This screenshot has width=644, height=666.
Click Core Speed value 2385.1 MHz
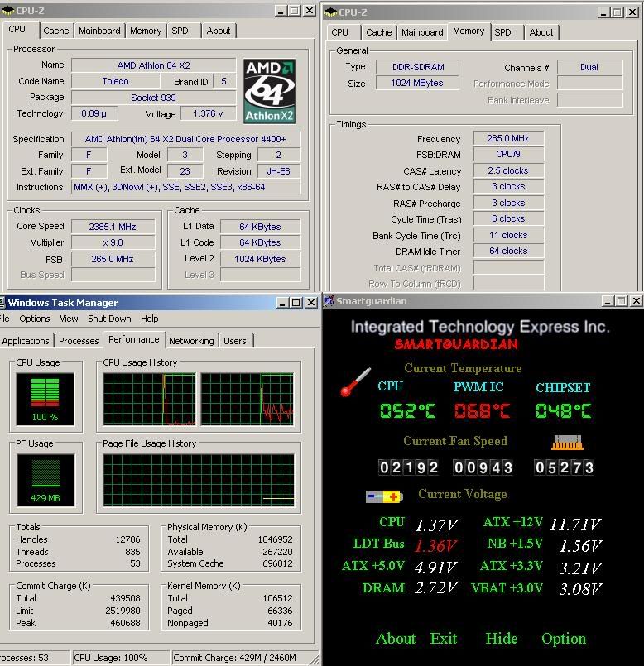tap(113, 227)
